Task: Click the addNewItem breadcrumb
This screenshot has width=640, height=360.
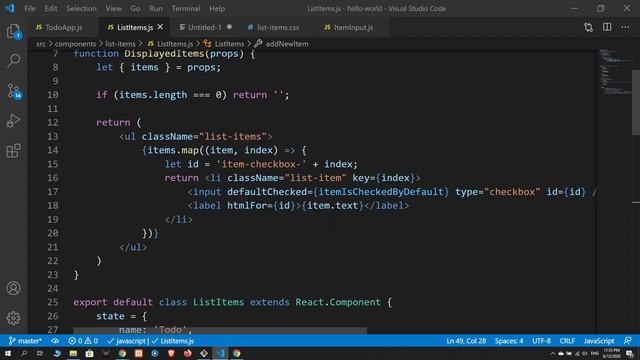Action: [x=287, y=44]
